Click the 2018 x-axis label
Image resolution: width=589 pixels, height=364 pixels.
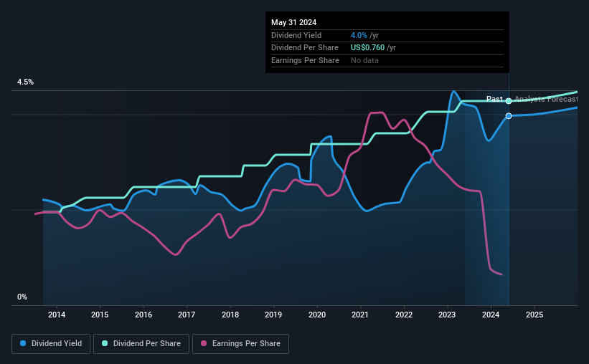(x=230, y=315)
